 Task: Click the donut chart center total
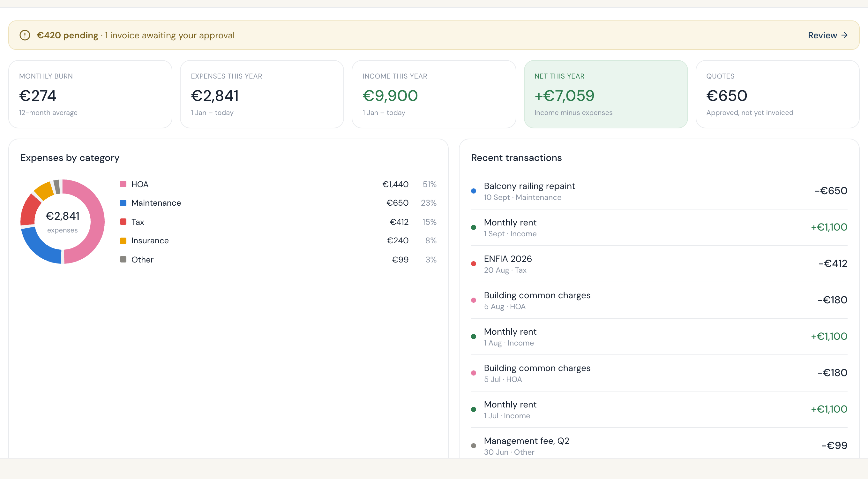click(x=62, y=216)
